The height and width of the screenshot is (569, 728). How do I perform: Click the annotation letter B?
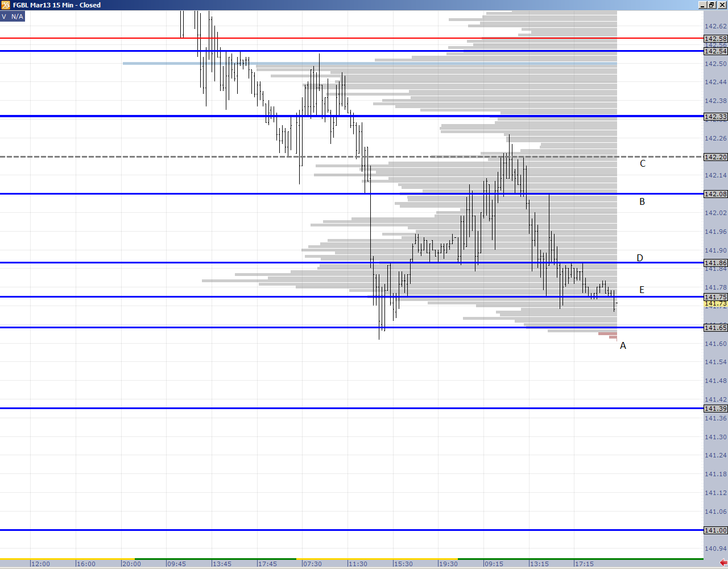[642, 201]
